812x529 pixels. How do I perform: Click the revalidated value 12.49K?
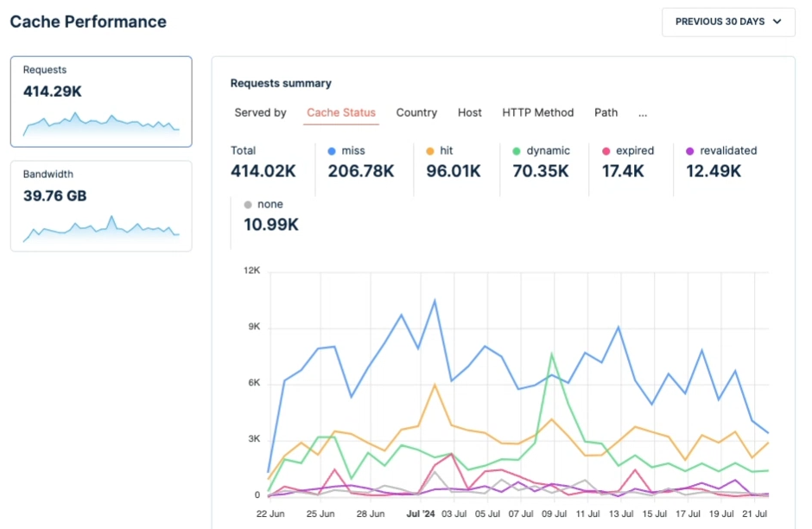[x=714, y=171]
